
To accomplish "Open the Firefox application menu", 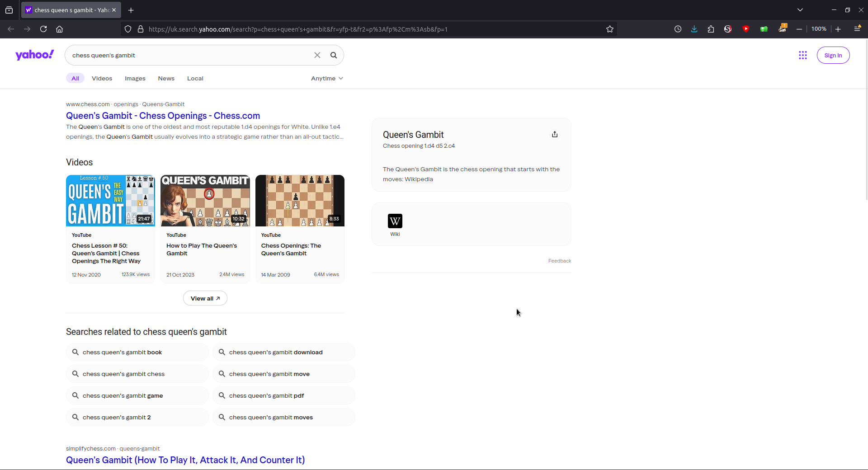I will pyautogui.click(x=857, y=29).
